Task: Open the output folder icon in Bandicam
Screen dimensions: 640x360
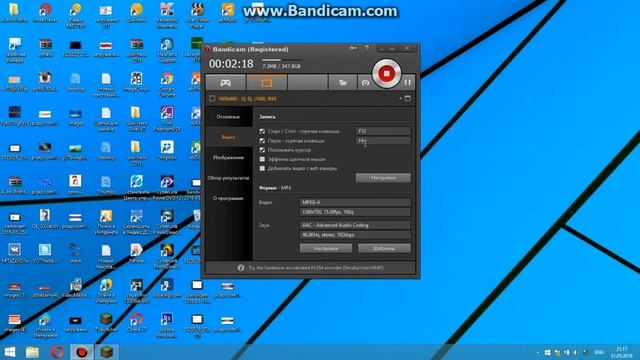Action: tap(343, 82)
